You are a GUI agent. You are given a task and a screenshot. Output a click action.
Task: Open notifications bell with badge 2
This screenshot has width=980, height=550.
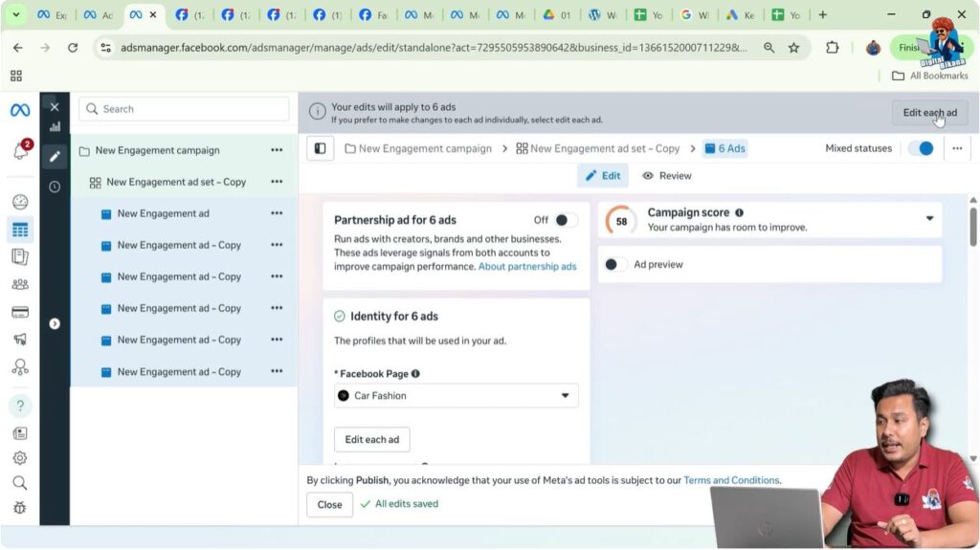[21, 149]
